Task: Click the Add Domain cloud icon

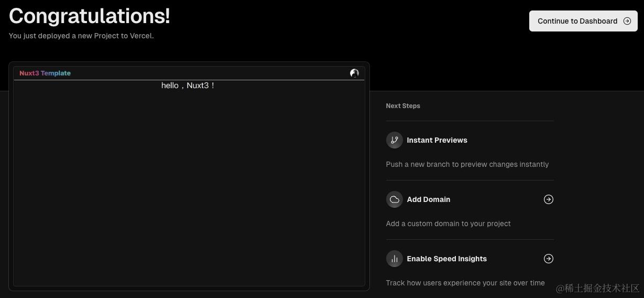Action: pos(395,199)
